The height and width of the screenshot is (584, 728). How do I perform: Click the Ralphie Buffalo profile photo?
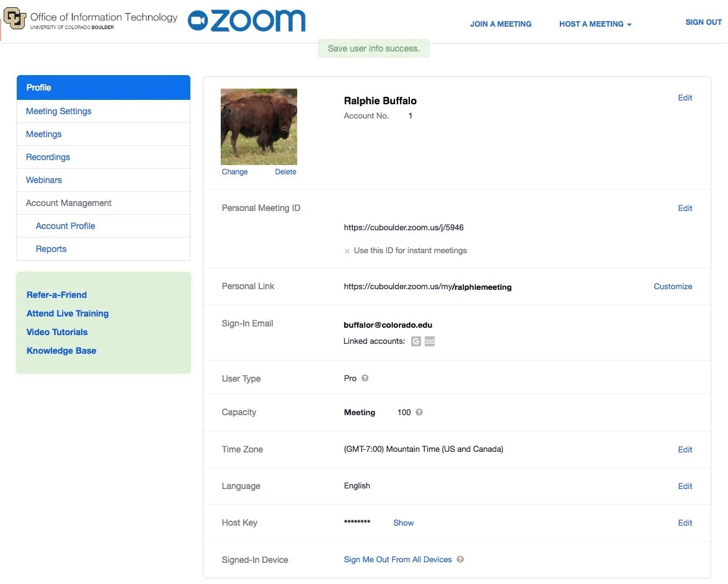click(x=259, y=126)
